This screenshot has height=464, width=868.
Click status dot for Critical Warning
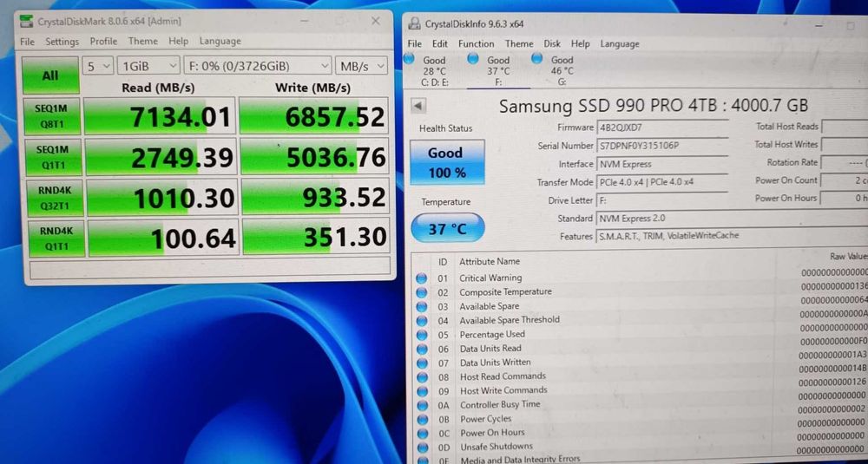421,278
